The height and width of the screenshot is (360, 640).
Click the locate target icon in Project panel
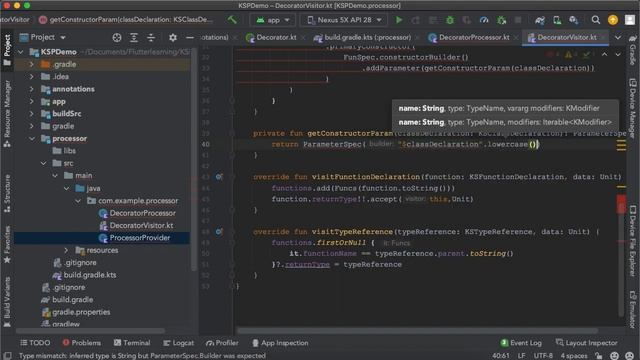tap(117, 38)
